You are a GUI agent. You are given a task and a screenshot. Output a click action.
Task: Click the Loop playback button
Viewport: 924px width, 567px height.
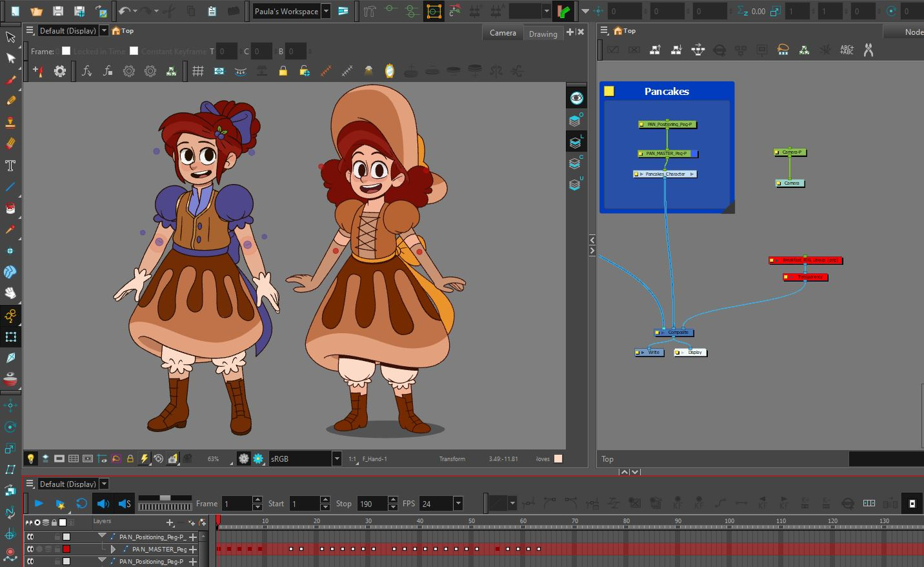click(81, 504)
